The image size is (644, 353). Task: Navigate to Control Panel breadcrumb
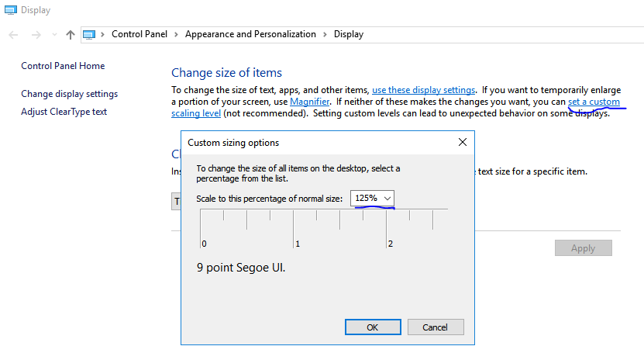coord(139,34)
